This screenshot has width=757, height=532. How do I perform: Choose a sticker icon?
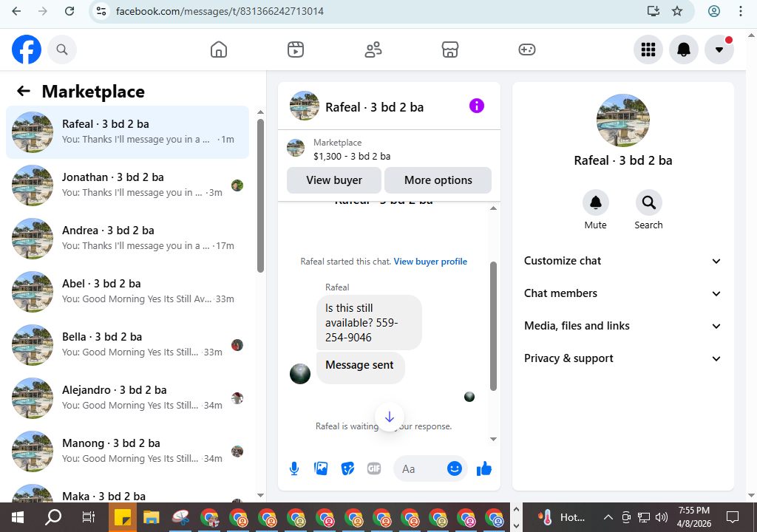tap(347, 468)
